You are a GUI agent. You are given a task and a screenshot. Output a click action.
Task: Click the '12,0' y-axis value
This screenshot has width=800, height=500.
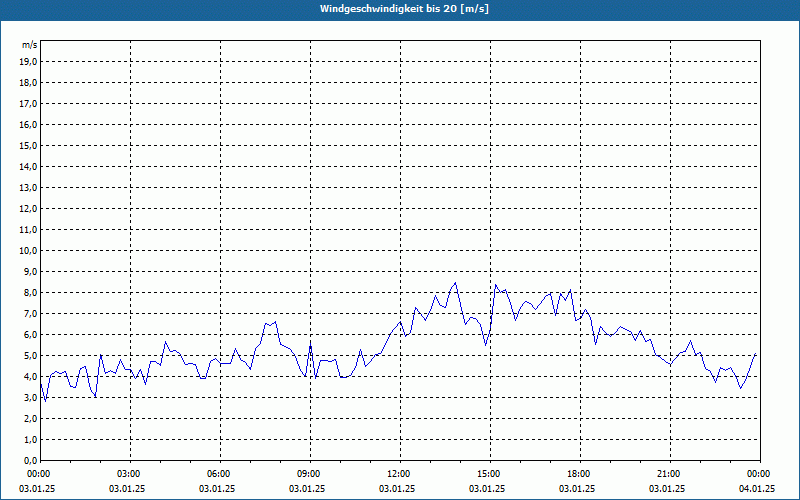[x=29, y=209]
